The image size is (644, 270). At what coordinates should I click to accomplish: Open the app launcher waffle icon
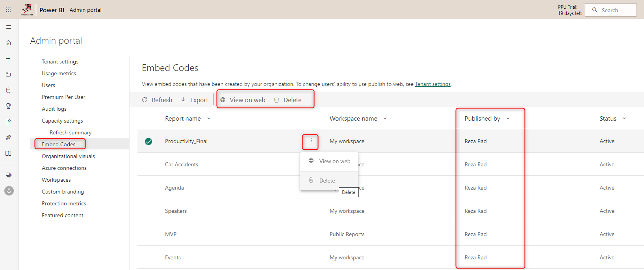click(x=8, y=10)
